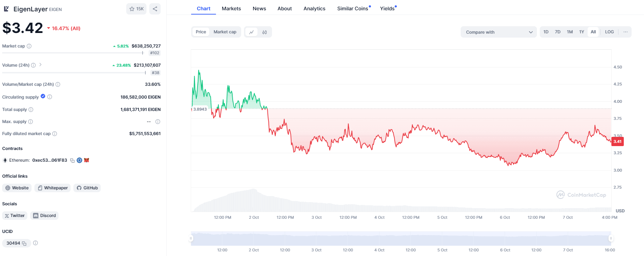Viewport: 644px width, 256px height.
Task: Click the EigenLayer logo icon
Action: point(6,9)
